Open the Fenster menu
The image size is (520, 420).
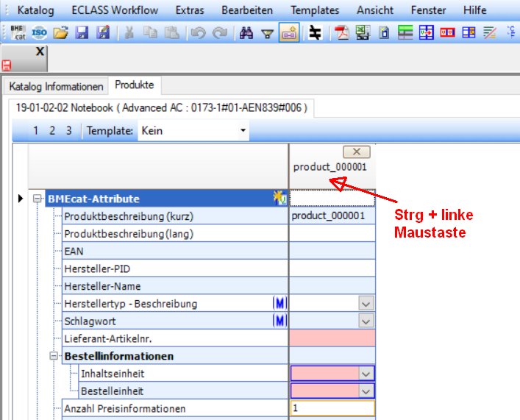point(428,10)
